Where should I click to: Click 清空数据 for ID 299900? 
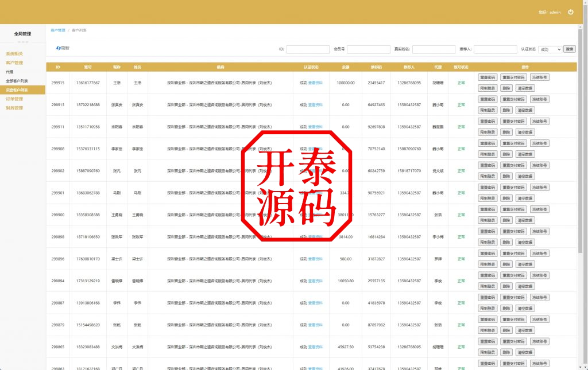525,221
